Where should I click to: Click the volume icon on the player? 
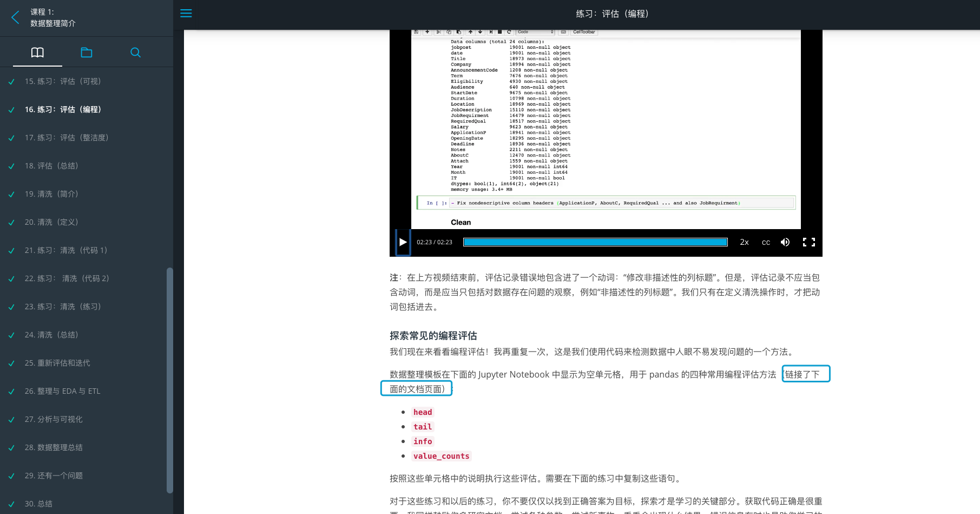(785, 242)
